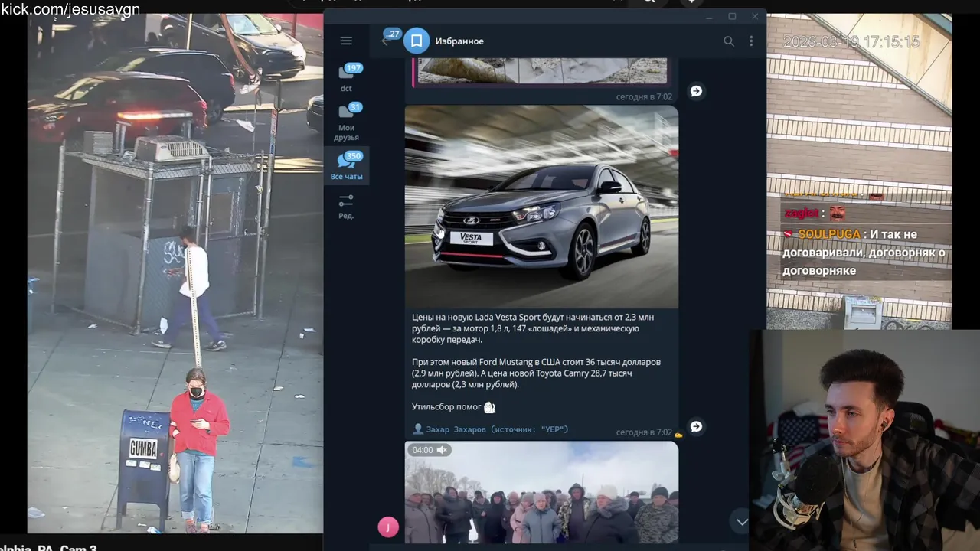The image size is (980, 551).
Task: Open the top partially shown image
Action: [541, 70]
